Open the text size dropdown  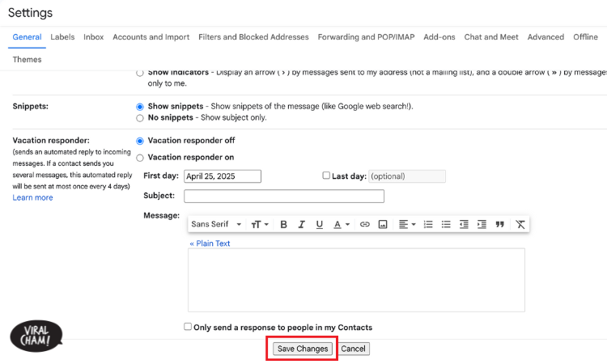coord(259,224)
